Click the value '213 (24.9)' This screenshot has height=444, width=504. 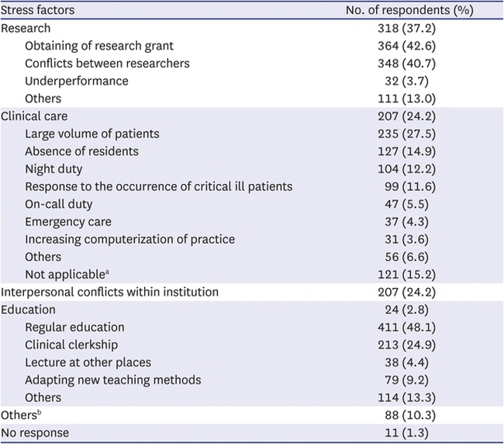[406, 345]
